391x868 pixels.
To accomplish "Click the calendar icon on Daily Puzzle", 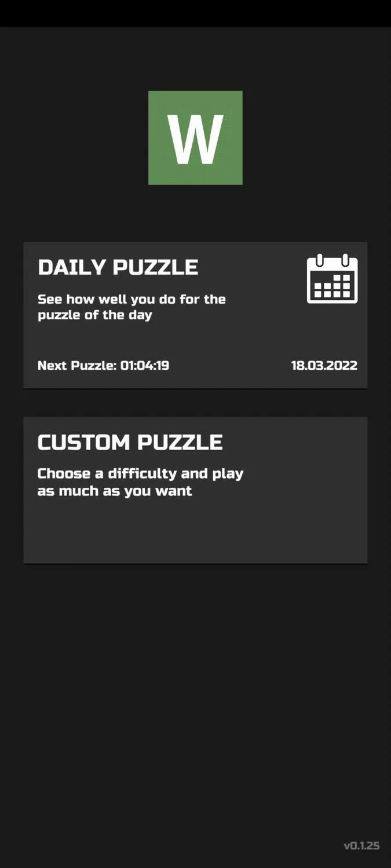I will tap(332, 278).
